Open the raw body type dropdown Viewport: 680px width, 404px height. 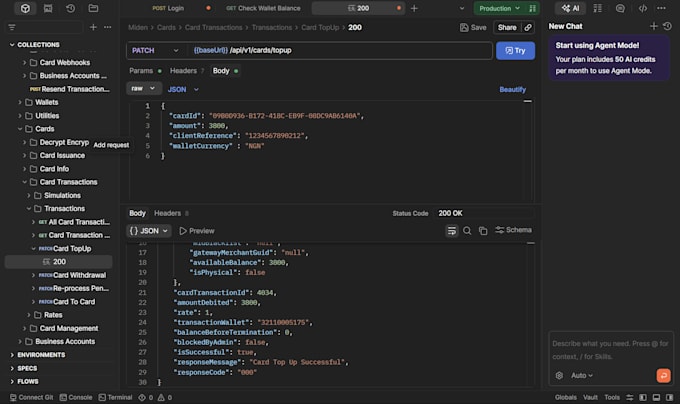tap(144, 88)
